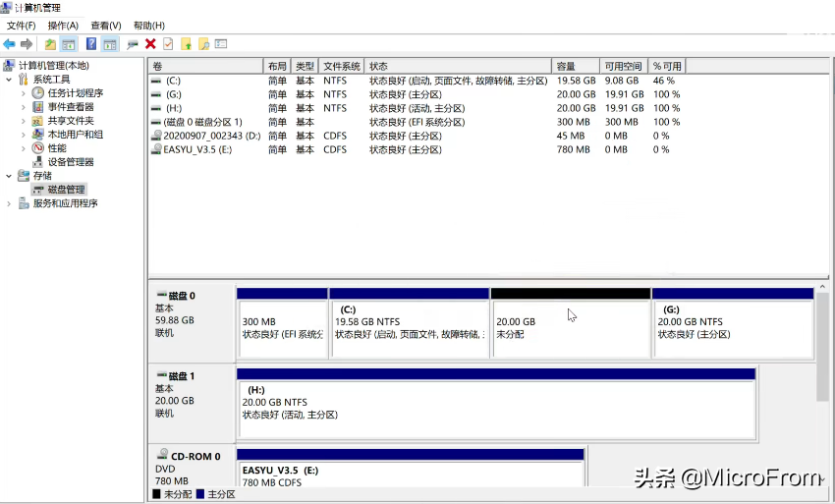Collapse the 系统工具 tree node
This screenshot has width=835, height=504.
10,80
